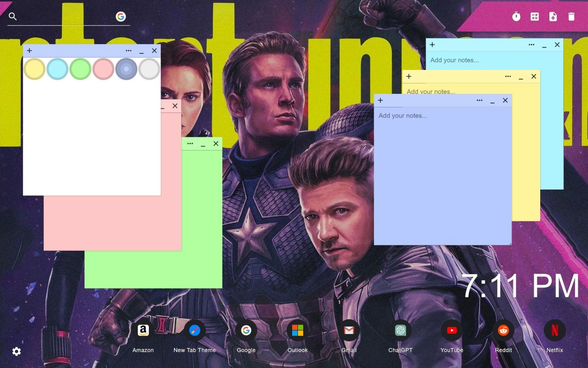588x368 pixels.
Task: Open the three-dot options on the green note
Action: (x=190, y=144)
